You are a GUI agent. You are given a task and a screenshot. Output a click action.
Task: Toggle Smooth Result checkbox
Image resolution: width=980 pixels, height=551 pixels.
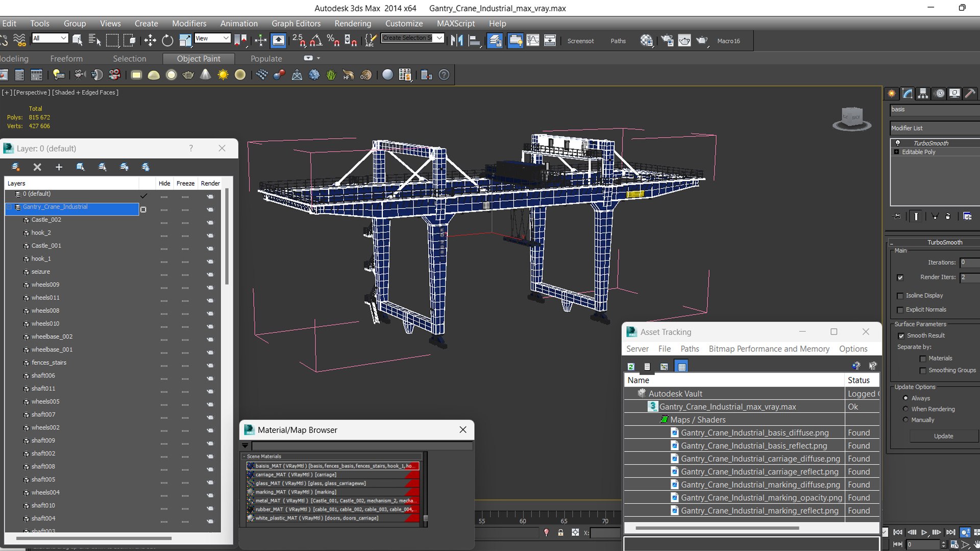[x=901, y=336]
